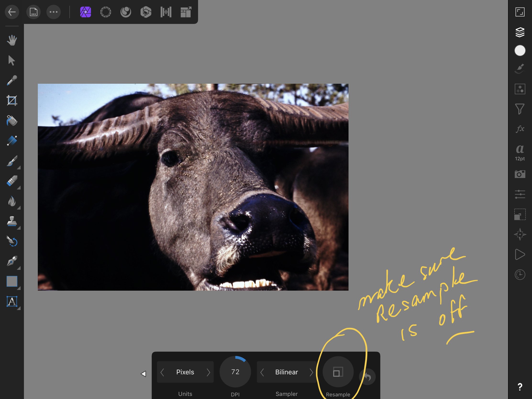Open the Filters funnel studio
532x399 pixels.
(x=520, y=109)
